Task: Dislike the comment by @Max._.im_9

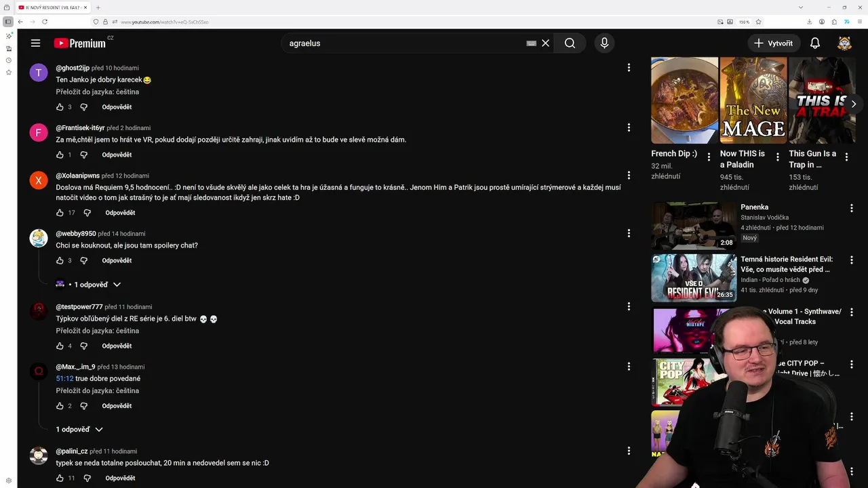Action: pos(84,406)
